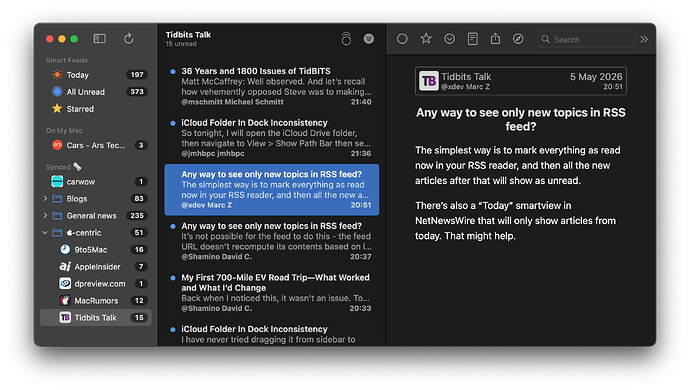The height and width of the screenshot is (390, 690).
Task: Select the Cars - Ars Tec... feed icon
Action: pyautogui.click(x=57, y=145)
